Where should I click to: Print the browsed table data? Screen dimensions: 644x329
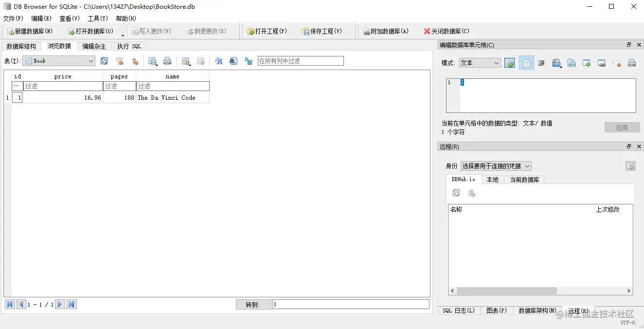pos(167,61)
